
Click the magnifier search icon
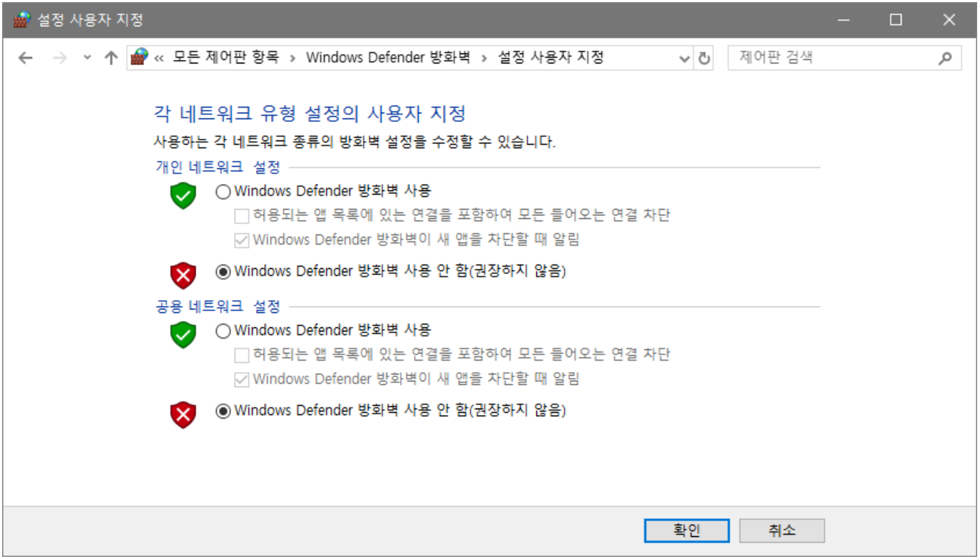coord(946,58)
